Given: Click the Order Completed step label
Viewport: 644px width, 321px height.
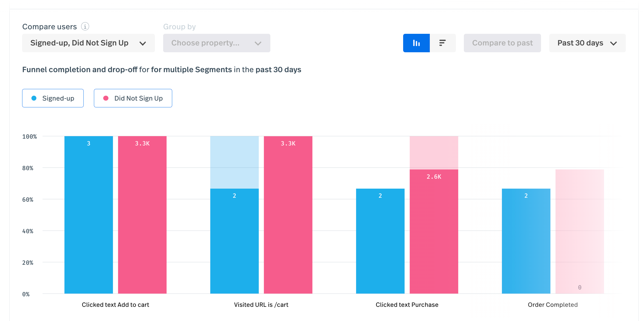Looking at the screenshot, I should click(x=552, y=305).
